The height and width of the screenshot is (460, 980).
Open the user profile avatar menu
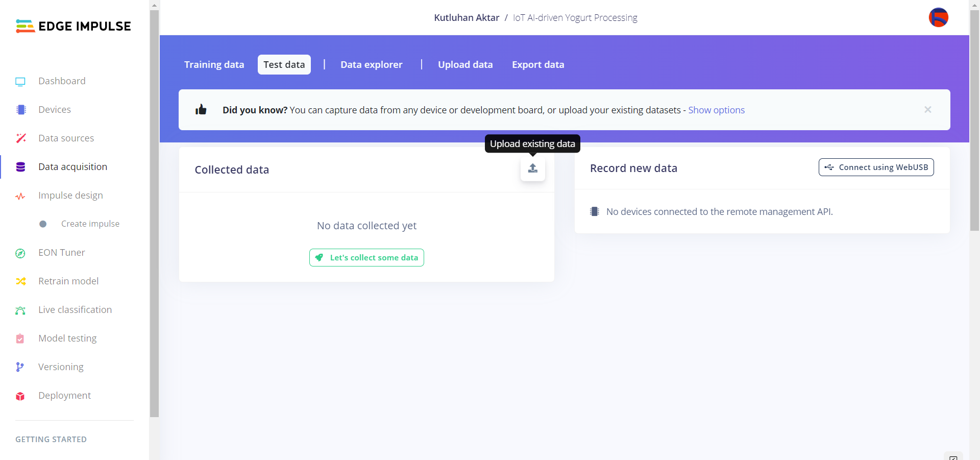(x=938, y=17)
